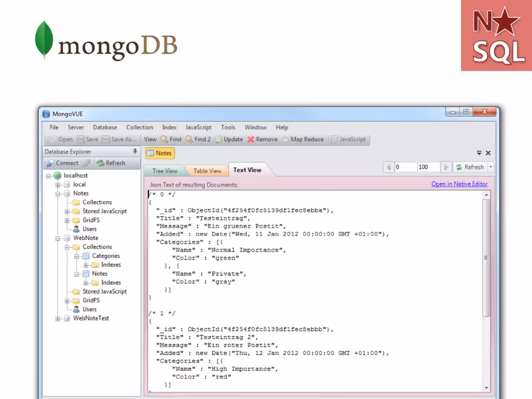
Task: Open the Server menu
Action: coord(76,127)
